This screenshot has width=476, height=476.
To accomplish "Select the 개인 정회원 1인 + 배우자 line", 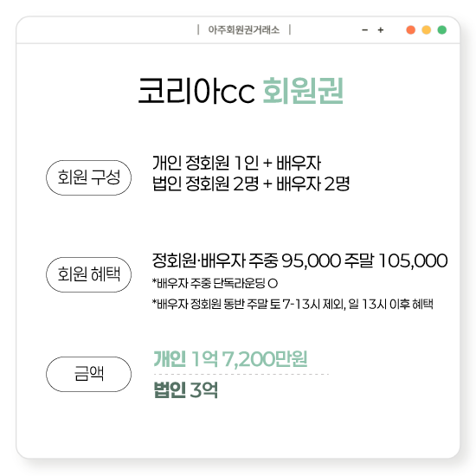I will click(x=236, y=163).
